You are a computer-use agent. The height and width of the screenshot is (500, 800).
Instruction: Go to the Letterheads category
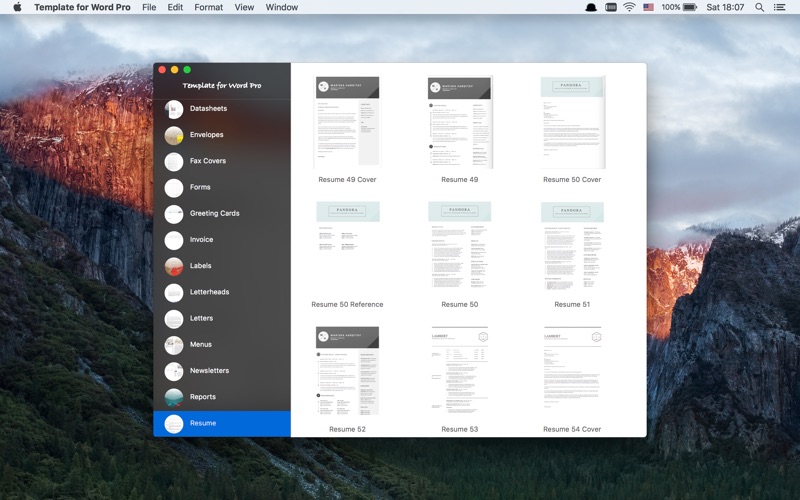tap(209, 292)
